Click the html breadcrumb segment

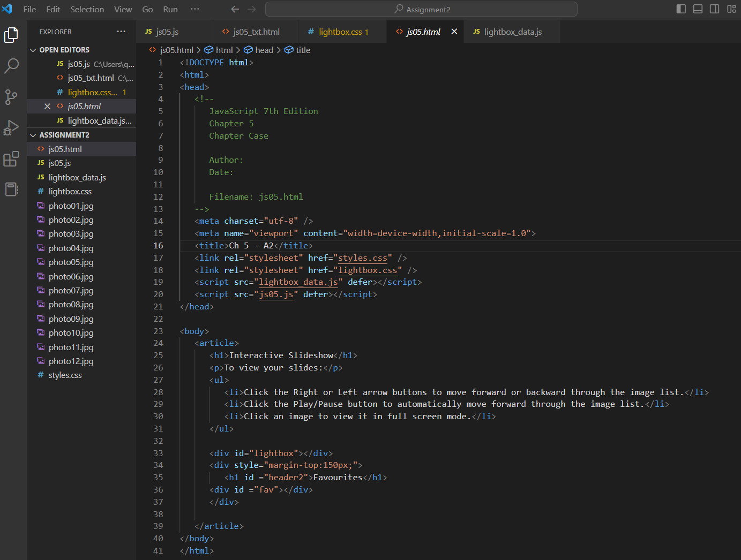tap(219, 50)
